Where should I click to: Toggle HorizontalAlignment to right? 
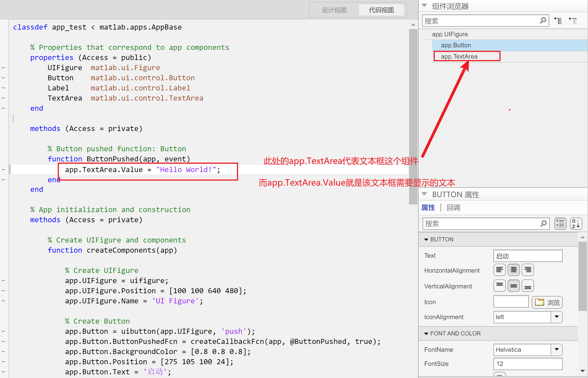coord(528,270)
